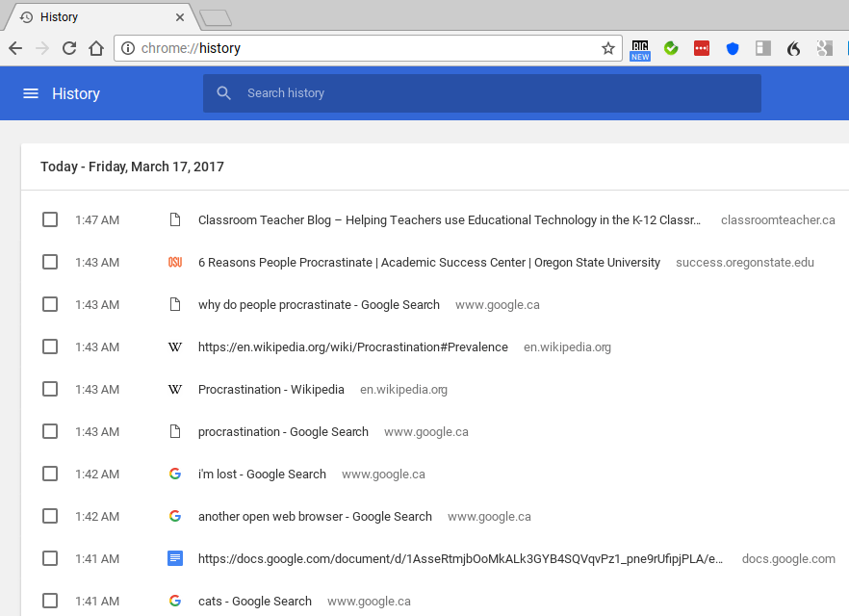
Task: Check the box for Procrastination - Wikipedia
Action: pyautogui.click(x=50, y=390)
